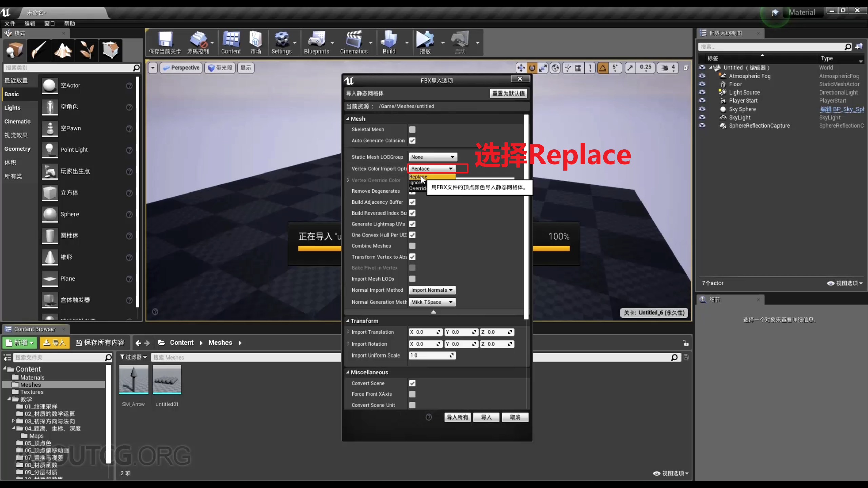Enable the Combine Meshes checkbox
Viewport: 868px width, 488px height.
tap(412, 246)
